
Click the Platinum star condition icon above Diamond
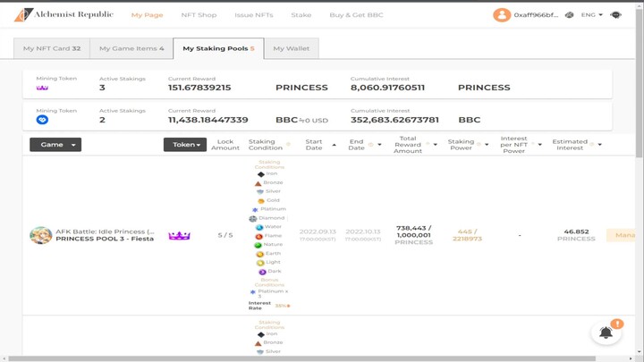pyautogui.click(x=255, y=209)
